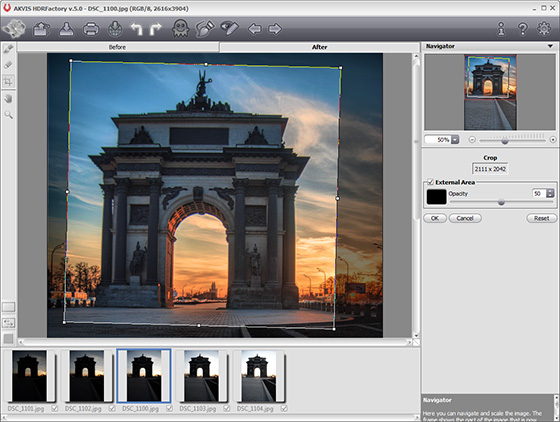This screenshot has width=560, height=422.
Task: Click Cancel to discard the crop
Action: [x=465, y=218]
